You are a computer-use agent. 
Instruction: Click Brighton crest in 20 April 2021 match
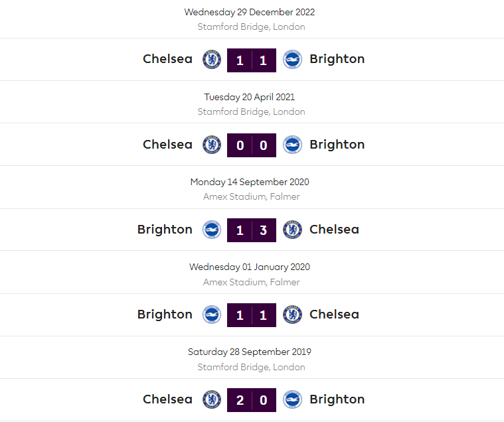pos(292,145)
